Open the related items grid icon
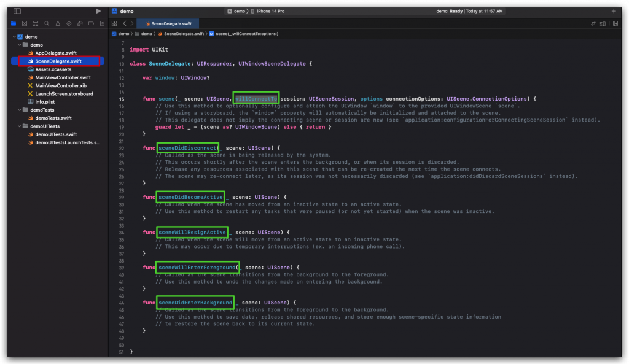Viewport: 629px width, 364px height. pyautogui.click(x=114, y=24)
